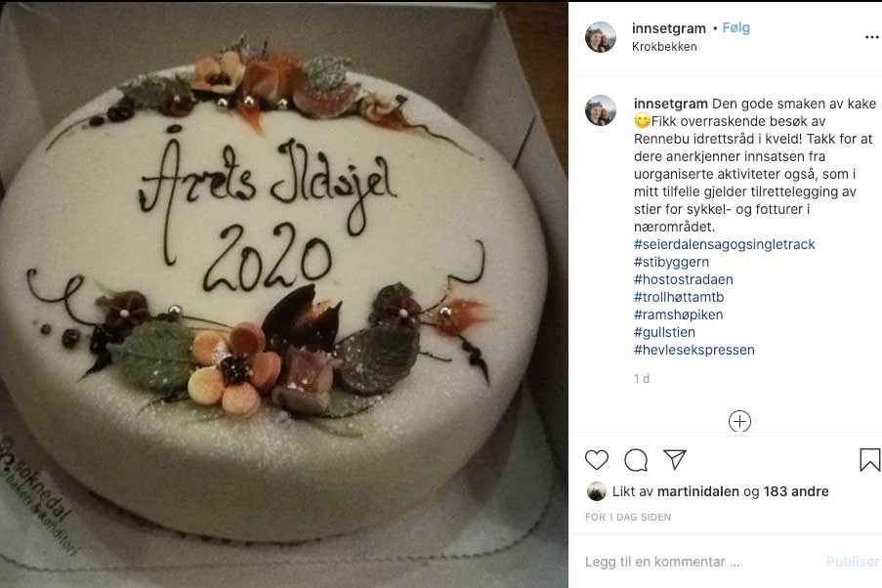Open comments with the speech bubble icon
This screenshot has height=588, width=882.
point(636,460)
